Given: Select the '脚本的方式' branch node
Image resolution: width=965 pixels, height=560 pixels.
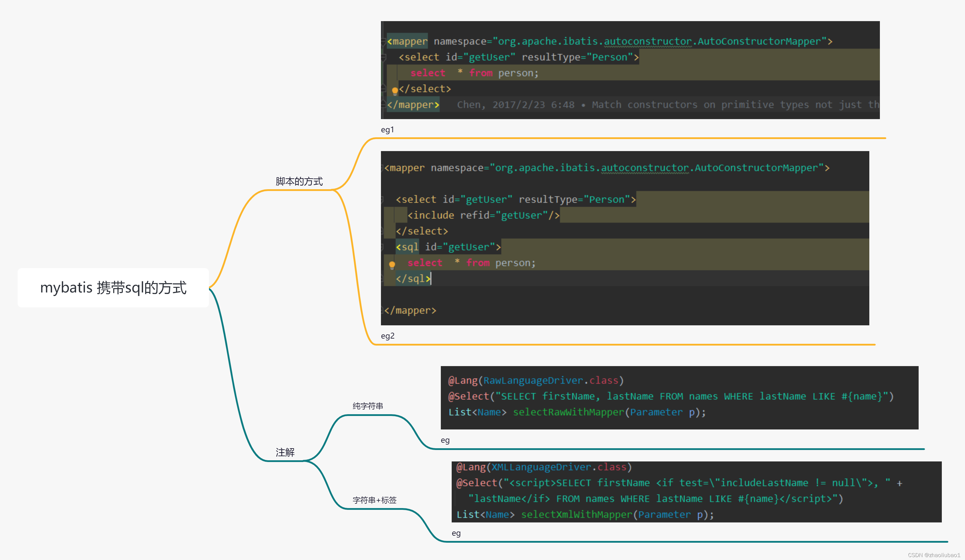Looking at the screenshot, I should point(299,181).
